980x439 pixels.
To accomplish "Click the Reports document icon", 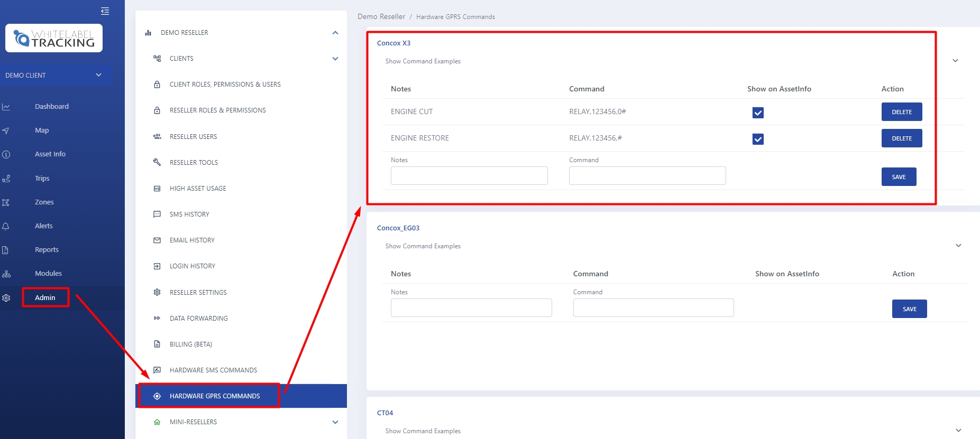I will (x=5, y=250).
